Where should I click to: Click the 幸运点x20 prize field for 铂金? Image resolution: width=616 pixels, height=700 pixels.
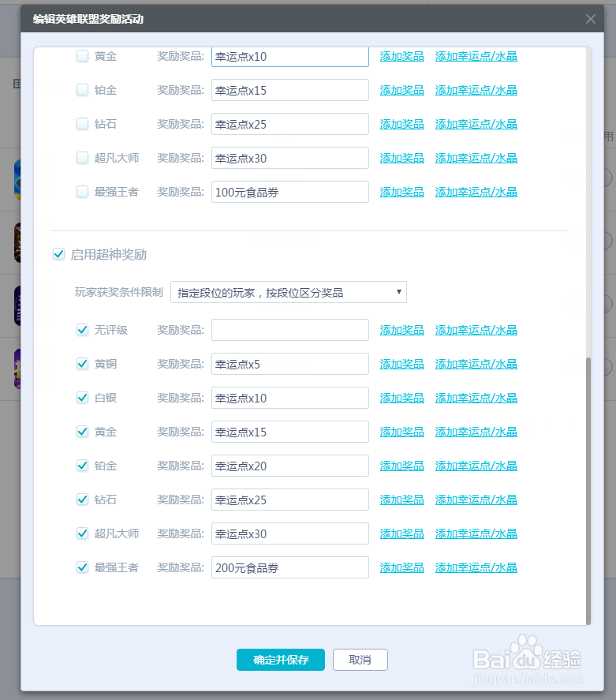click(290, 466)
